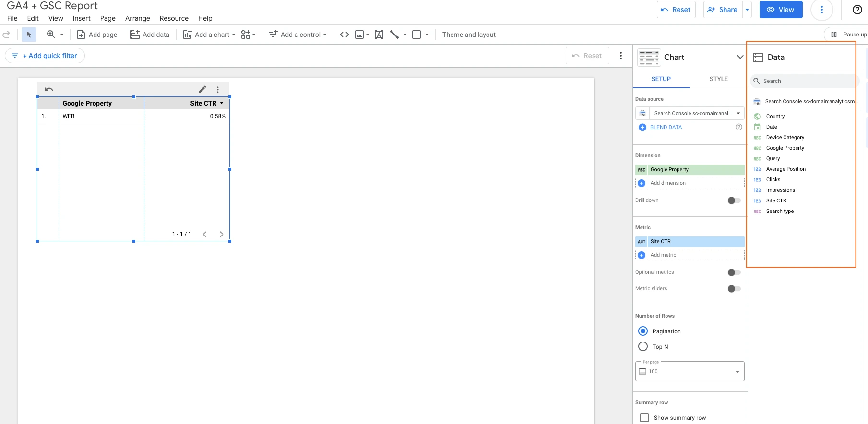This screenshot has width=868, height=424.
Task: Click the Blend Data help icon
Action: (739, 127)
